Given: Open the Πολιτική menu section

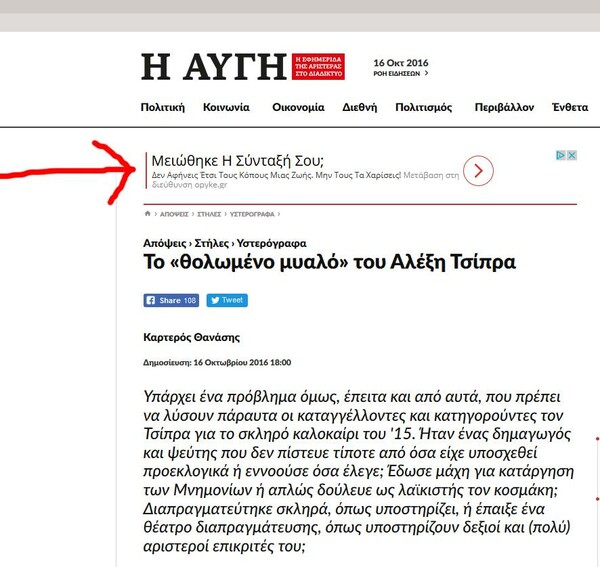Looking at the screenshot, I should click(162, 107).
